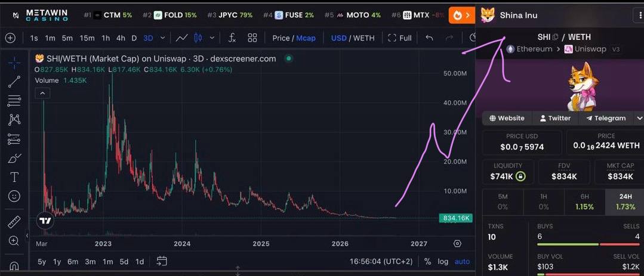The width and height of the screenshot is (644, 276).
Task: Collapse the volume indicator legend
Action: (x=43, y=94)
